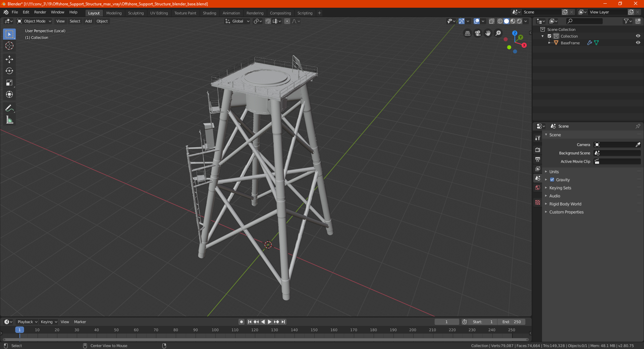Play animation forward

[270, 322]
